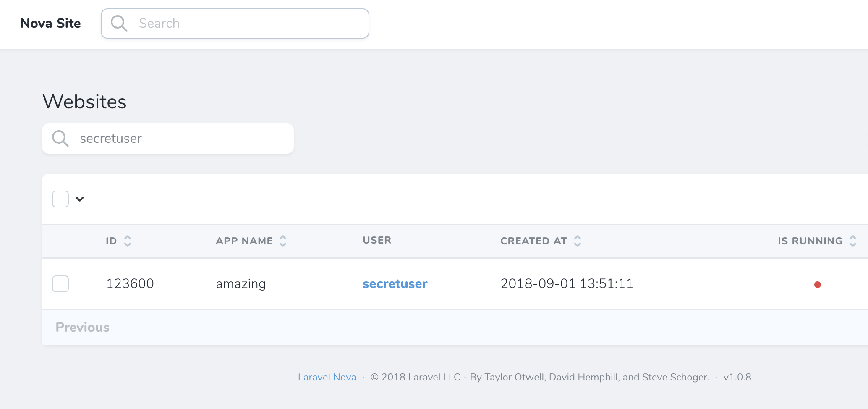
Task: Click the magnifier icon in the Websites search box
Action: coord(60,139)
